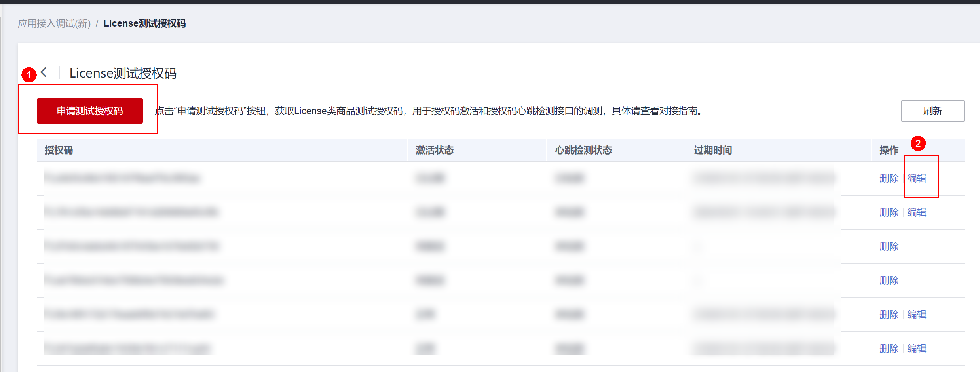
Task: Click the 激活状态 column header
Action: [434, 150]
